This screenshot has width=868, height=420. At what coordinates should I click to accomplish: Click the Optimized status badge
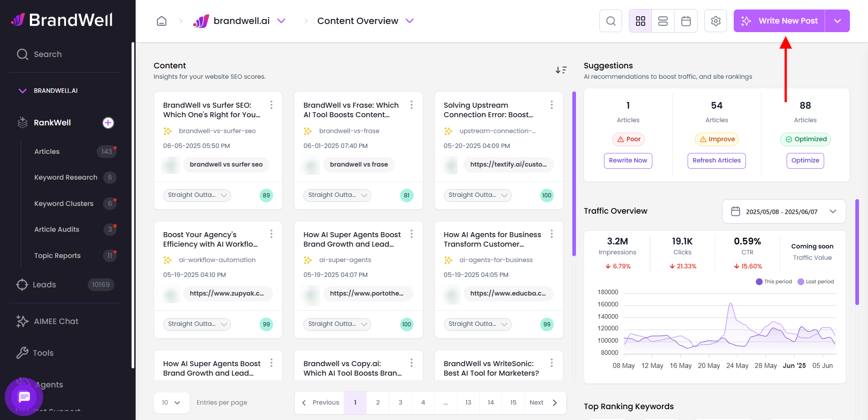pyautogui.click(x=806, y=139)
